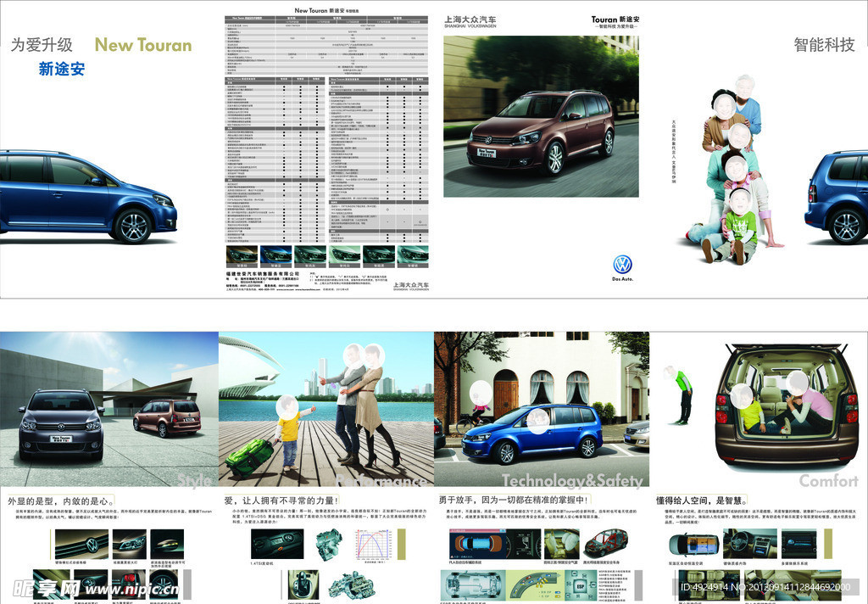
Task: Select the brown car color swatch
Action: [241, 254]
